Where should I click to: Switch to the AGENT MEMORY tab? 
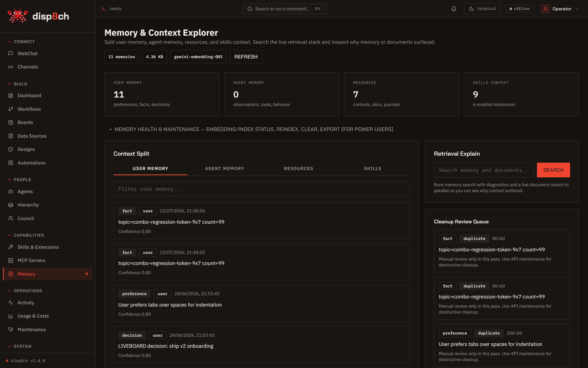tap(224, 168)
